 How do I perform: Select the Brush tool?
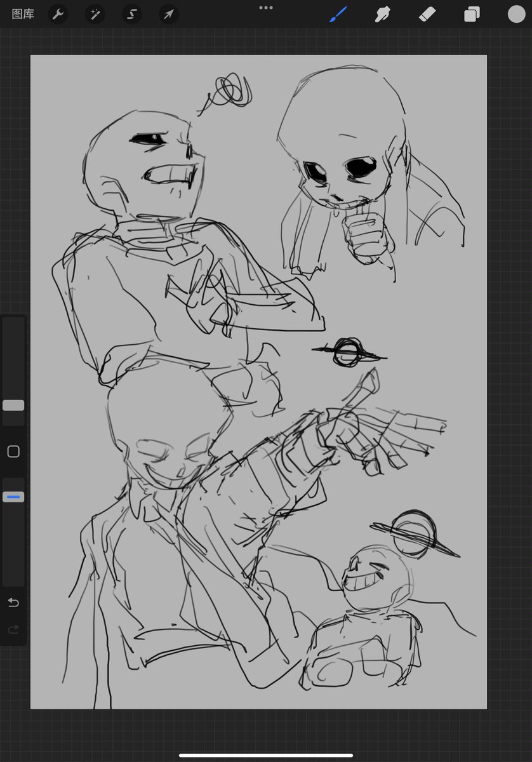[338, 14]
